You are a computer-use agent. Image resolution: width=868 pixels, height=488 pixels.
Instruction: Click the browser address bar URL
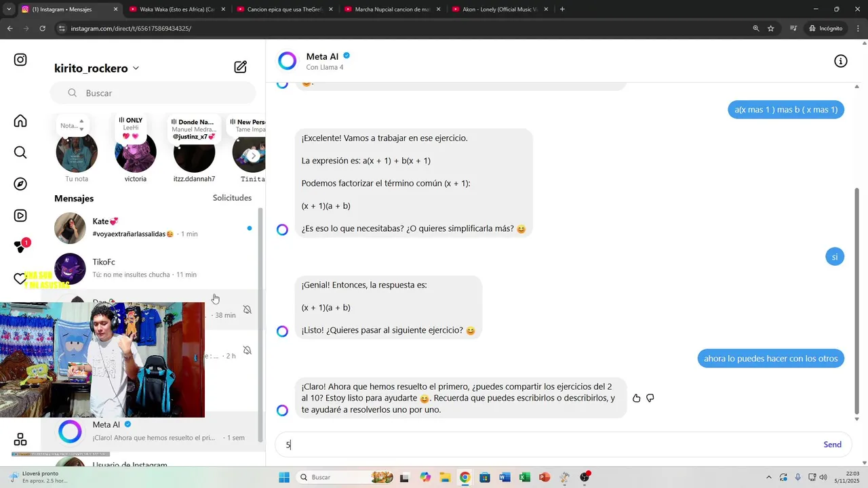131,28
